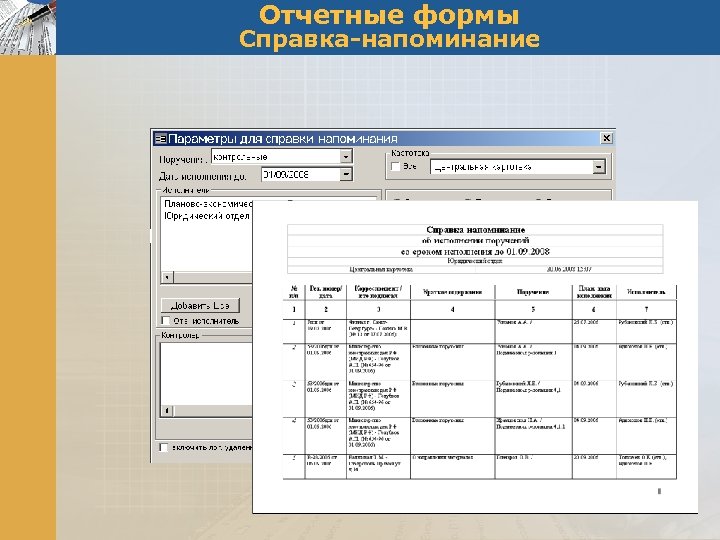Toggle the Все checkbox in Картотека group
Image resolution: width=720 pixels, height=540 pixels.
click(x=395, y=166)
